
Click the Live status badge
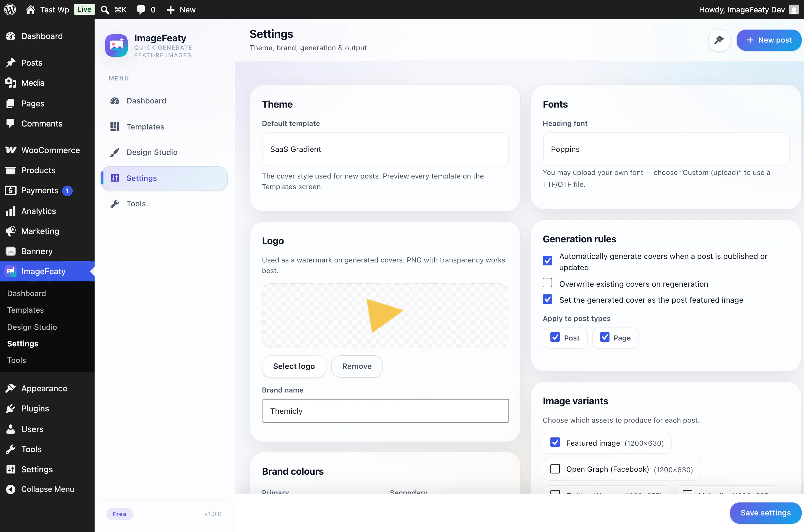point(84,9)
